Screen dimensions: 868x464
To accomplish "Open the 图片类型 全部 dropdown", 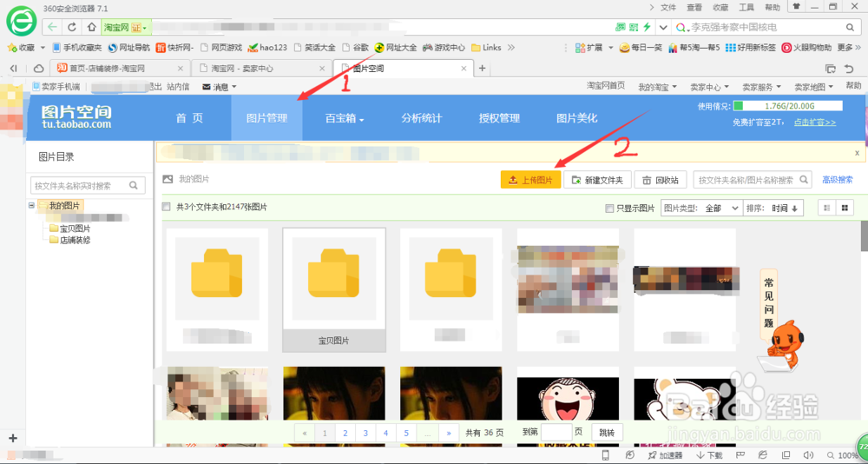I will click(701, 208).
